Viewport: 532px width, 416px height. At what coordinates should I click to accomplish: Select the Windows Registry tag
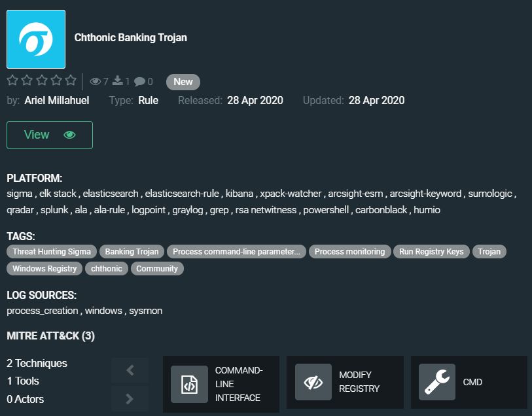coord(44,269)
